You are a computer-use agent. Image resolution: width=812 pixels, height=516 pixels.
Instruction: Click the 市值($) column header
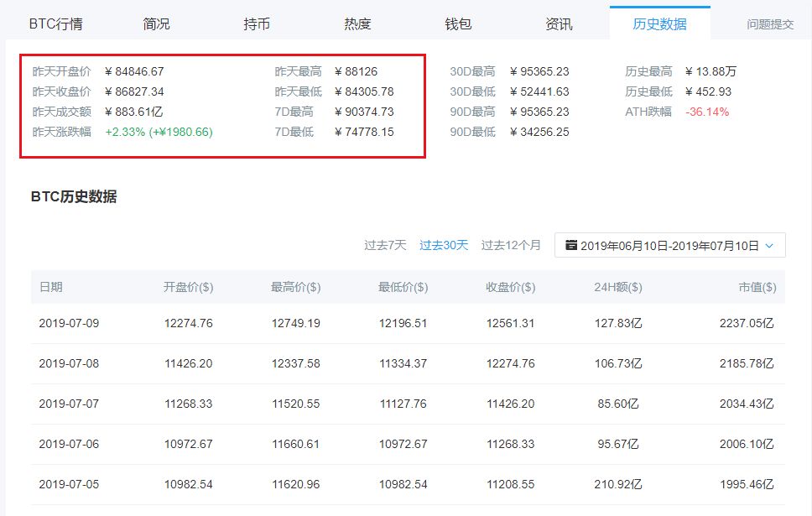point(757,287)
